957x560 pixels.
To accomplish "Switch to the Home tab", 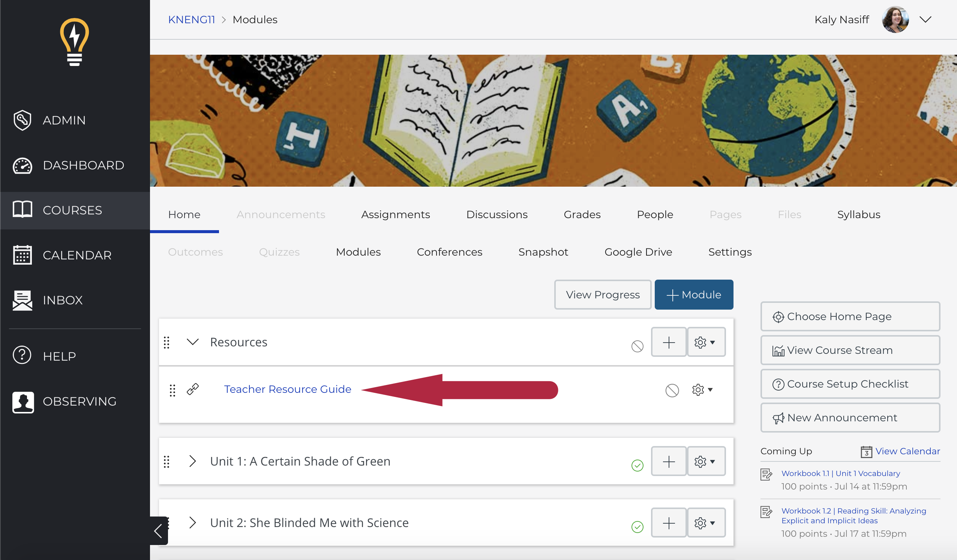I will click(184, 214).
